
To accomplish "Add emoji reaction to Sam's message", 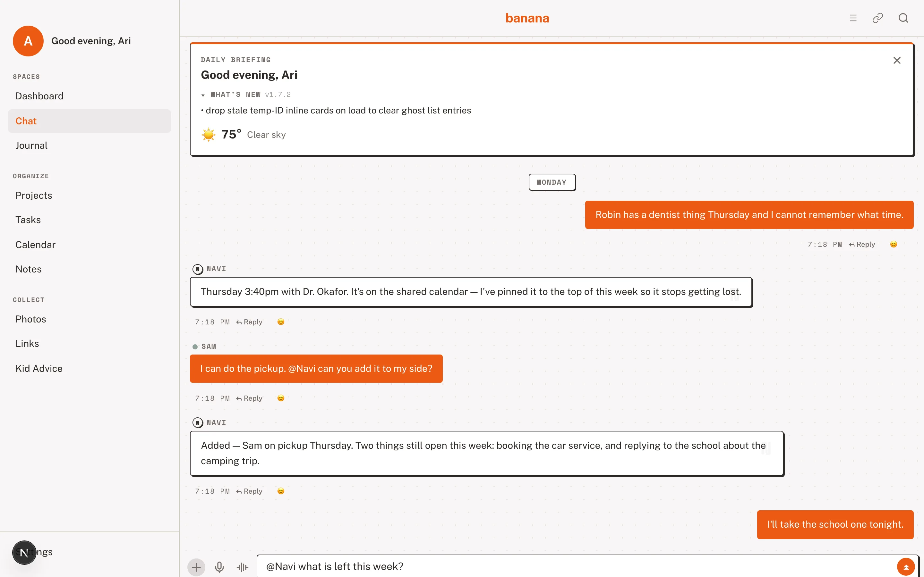I will point(281,398).
